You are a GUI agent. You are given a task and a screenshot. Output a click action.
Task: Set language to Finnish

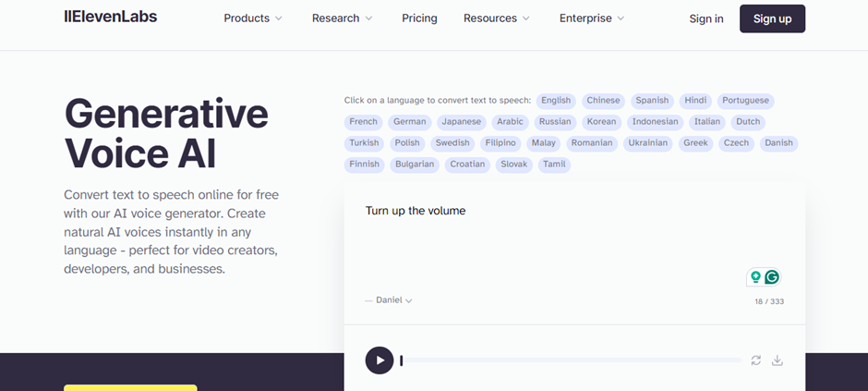click(364, 164)
